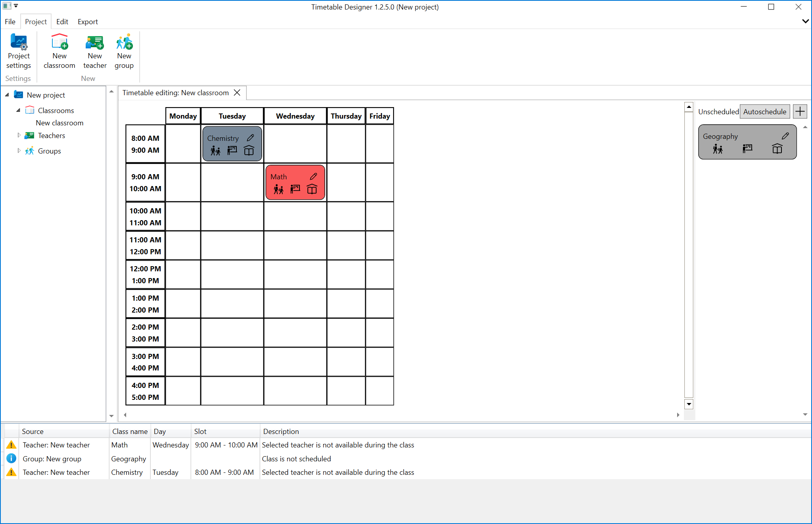Click the Math card's pencil edit icon
812x524 pixels.
[x=313, y=176]
